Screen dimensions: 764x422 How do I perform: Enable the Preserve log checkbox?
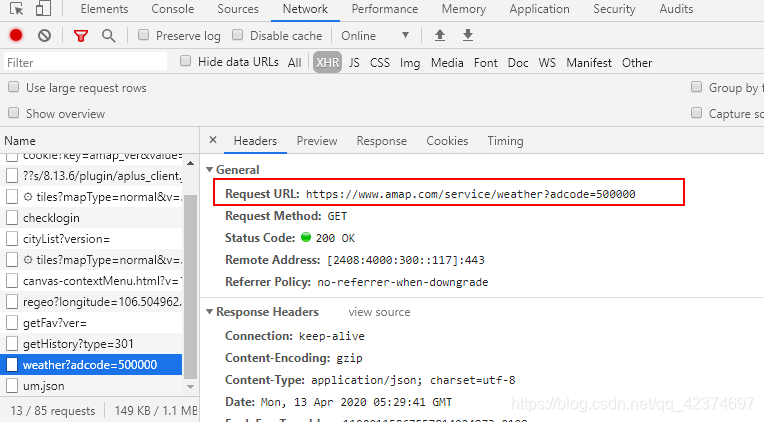pyautogui.click(x=143, y=35)
